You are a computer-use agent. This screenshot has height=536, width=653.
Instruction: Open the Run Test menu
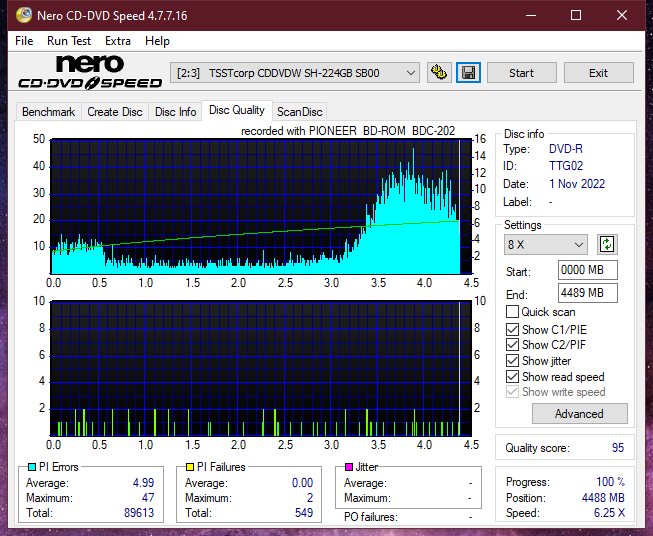coord(69,41)
